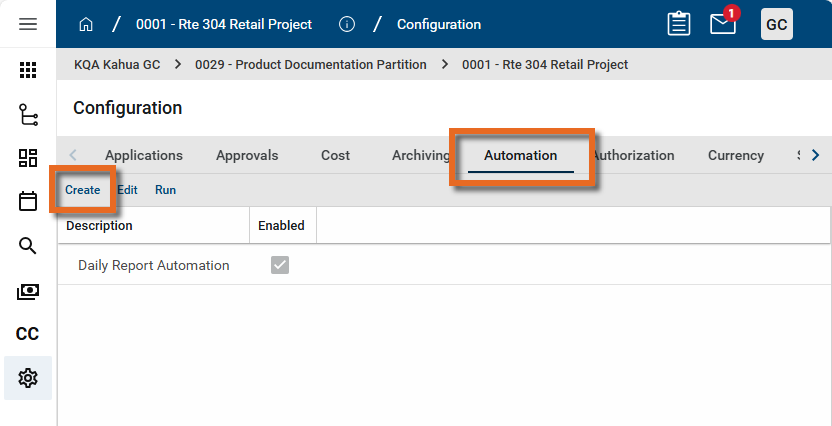Click the search magnifier icon
Screen dimensions: 832x426
click(x=28, y=246)
